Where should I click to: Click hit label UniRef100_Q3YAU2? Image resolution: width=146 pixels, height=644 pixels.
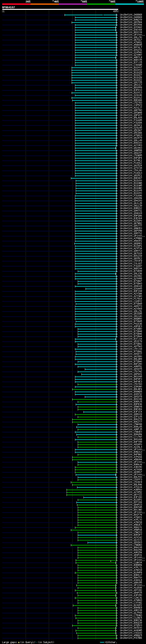tap(131, 27)
